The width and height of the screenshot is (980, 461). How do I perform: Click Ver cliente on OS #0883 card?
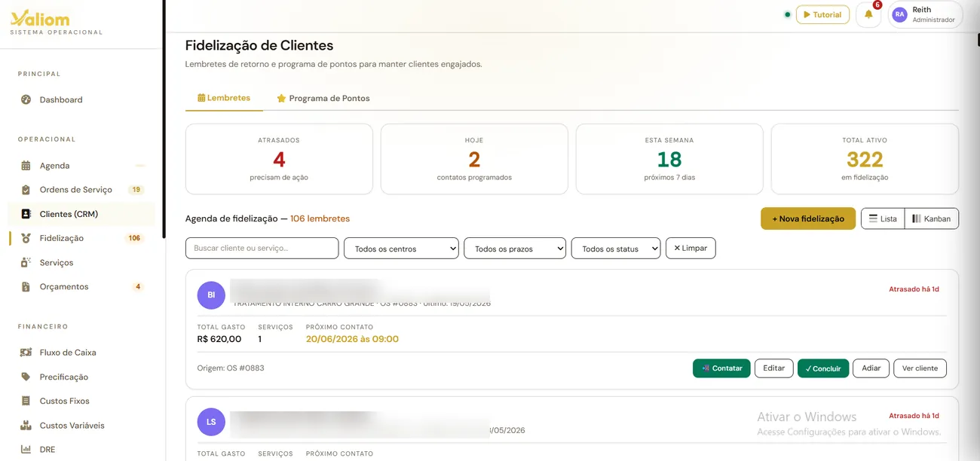tap(920, 368)
